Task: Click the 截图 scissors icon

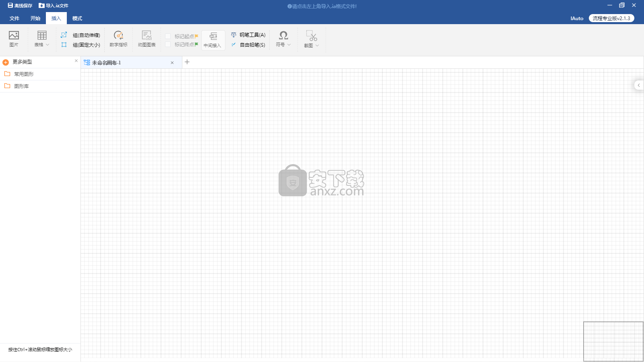Action: (x=312, y=35)
